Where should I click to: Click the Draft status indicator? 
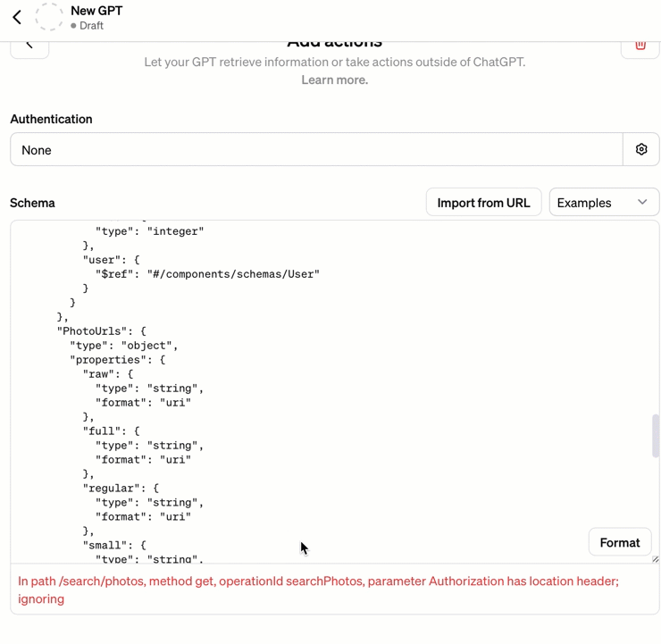[88, 26]
